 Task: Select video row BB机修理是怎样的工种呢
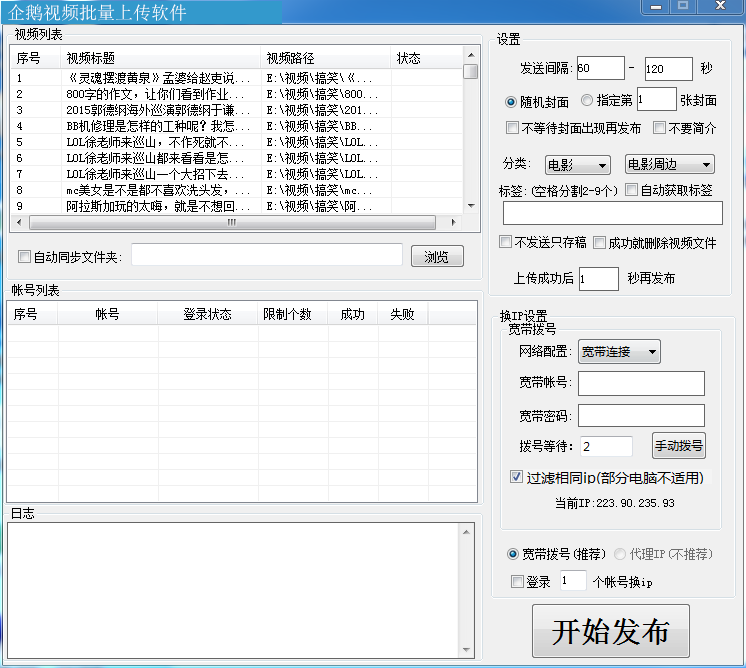[x=236, y=126]
